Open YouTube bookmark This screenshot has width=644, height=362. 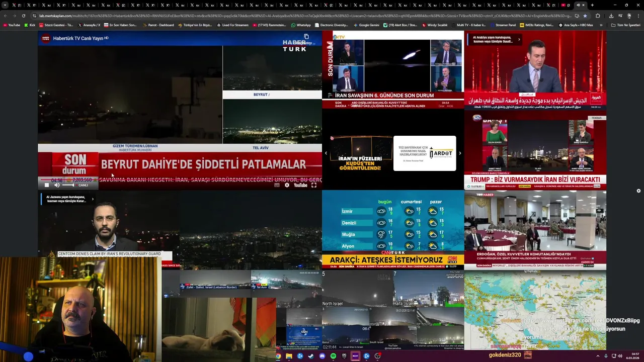pos(12,25)
